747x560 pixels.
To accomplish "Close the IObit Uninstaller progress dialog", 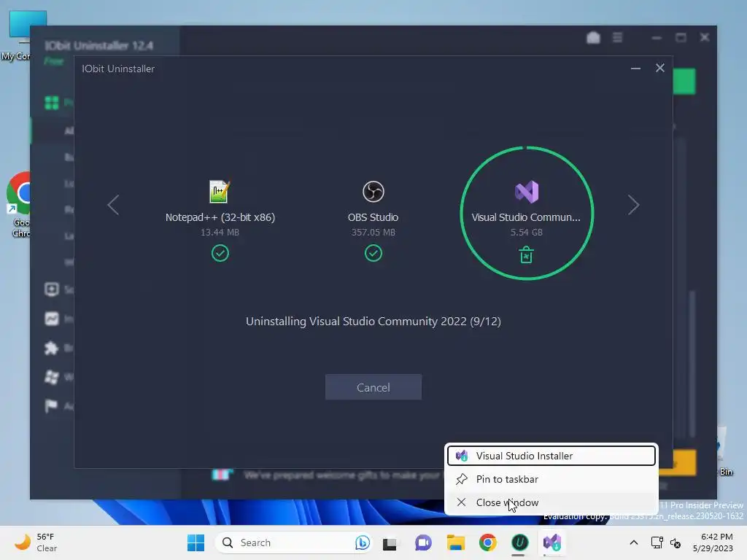I will pos(659,68).
